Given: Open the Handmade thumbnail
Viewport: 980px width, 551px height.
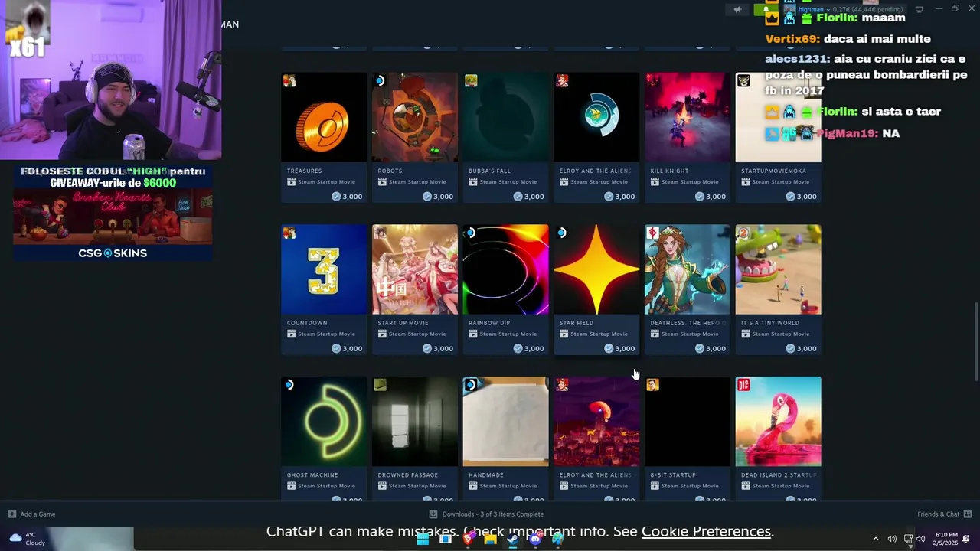Looking at the screenshot, I should point(506,421).
